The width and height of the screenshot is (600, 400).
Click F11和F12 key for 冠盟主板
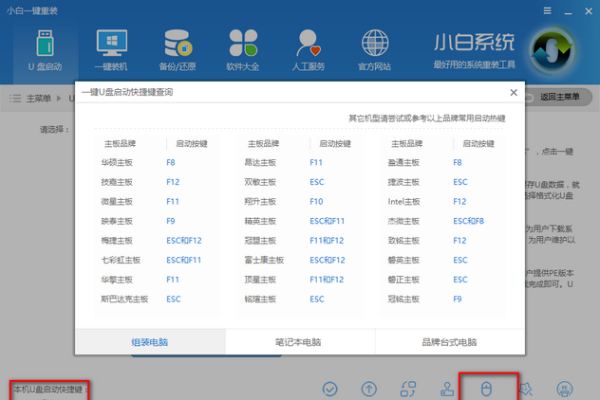pos(327,240)
